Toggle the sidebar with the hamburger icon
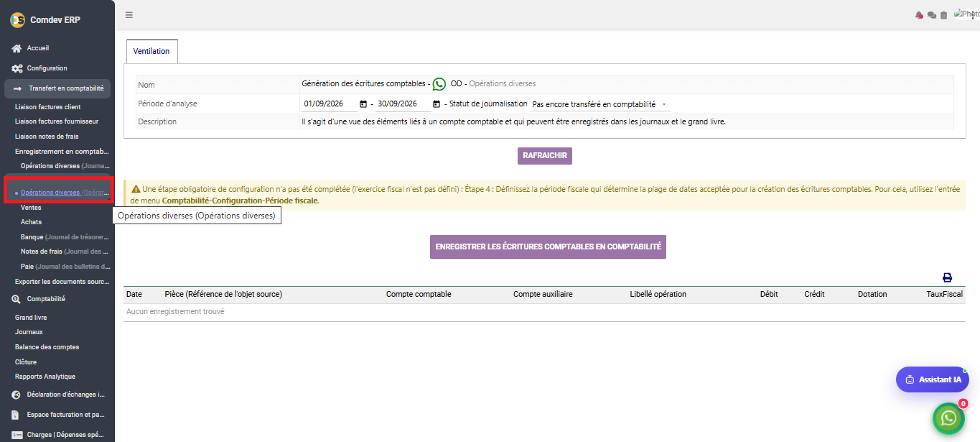 tap(129, 14)
